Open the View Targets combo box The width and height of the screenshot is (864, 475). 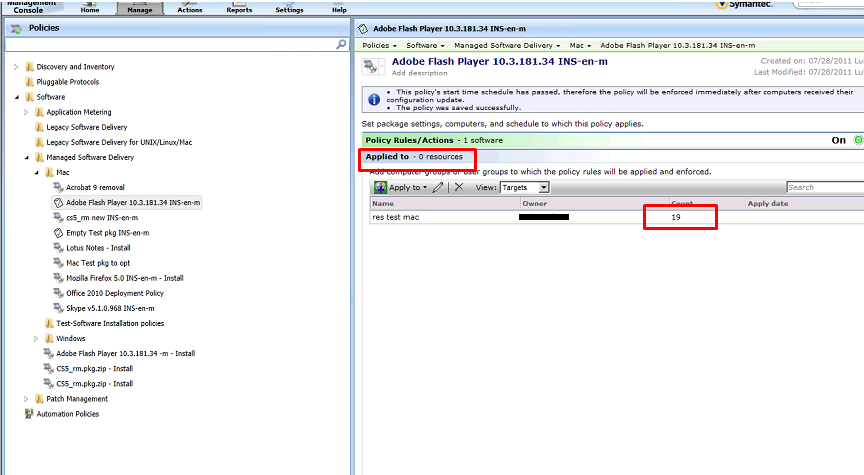tap(525, 187)
